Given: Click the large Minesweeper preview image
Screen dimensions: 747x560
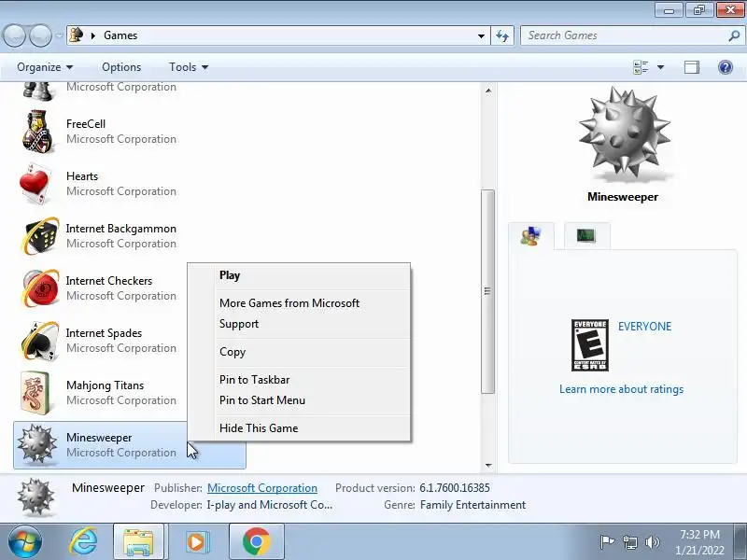Looking at the screenshot, I should (623, 134).
